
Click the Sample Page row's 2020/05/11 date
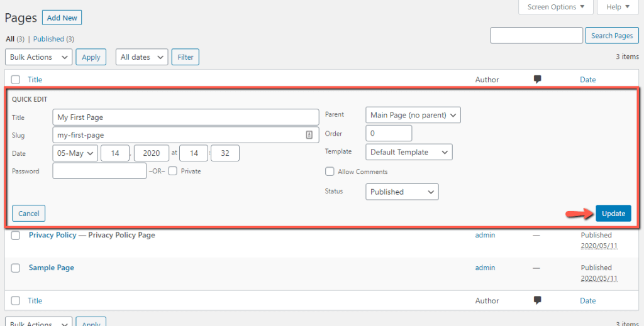coord(599,278)
